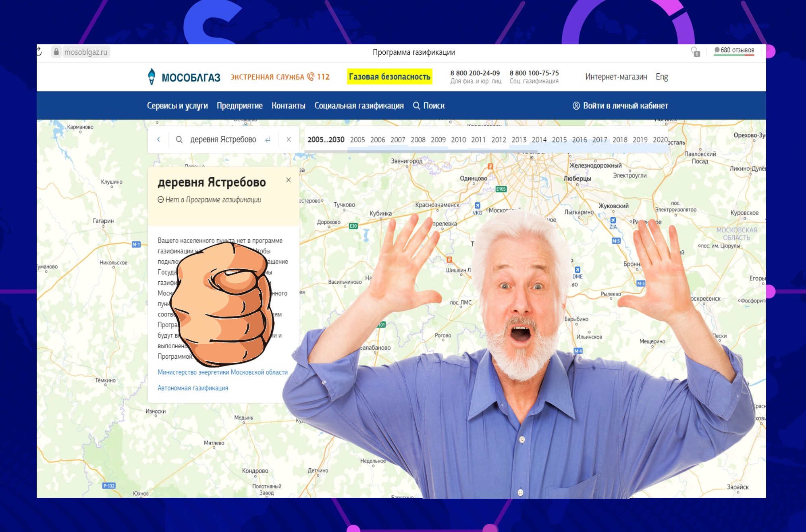
Task: Open Социальная газификация menu item
Action: (x=359, y=106)
